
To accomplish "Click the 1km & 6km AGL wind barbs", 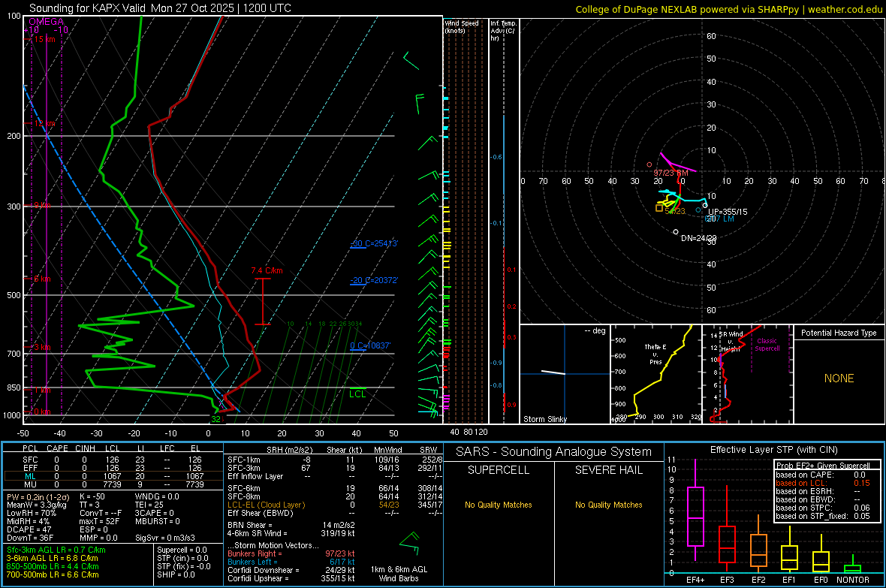I will pyautogui.click(x=410, y=544).
